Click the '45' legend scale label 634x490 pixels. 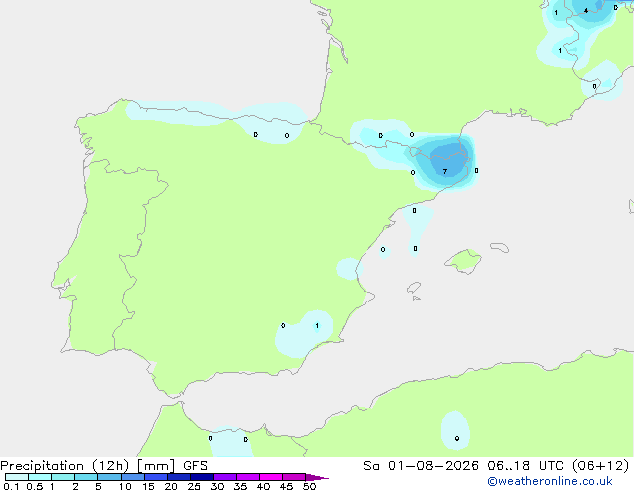(286, 486)
